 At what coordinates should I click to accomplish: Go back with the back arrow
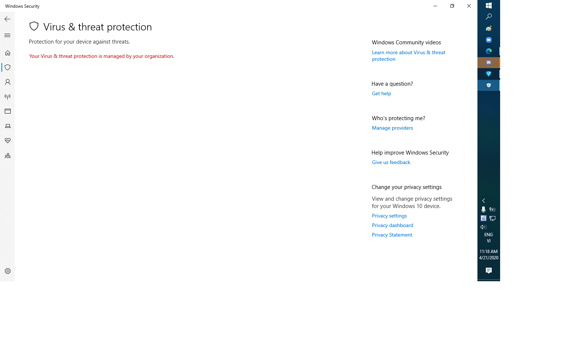pyautogui.click(x=7, y=19)
